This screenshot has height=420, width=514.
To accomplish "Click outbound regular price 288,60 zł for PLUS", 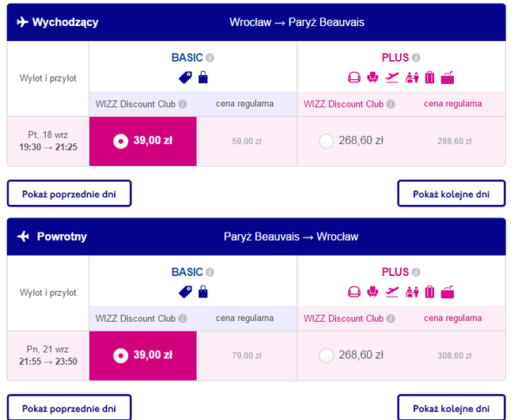I will coord(454,142).
